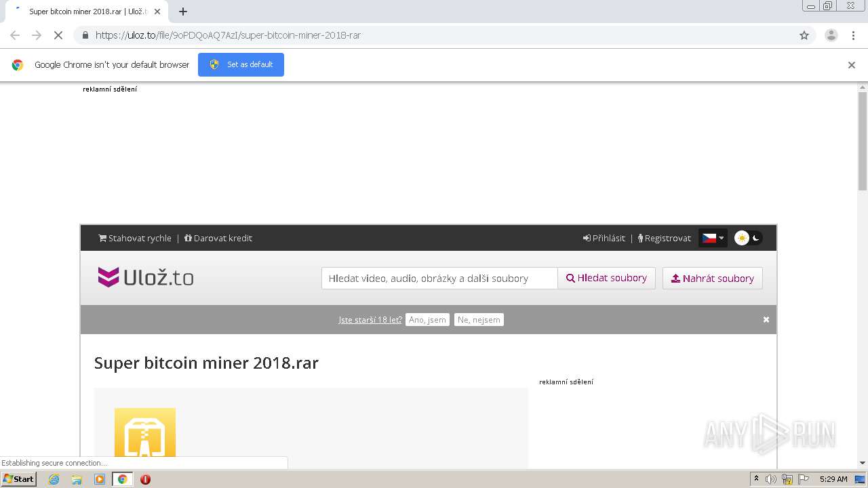
Task: Close the Super bitcoin miner tab
Action: 157,12
